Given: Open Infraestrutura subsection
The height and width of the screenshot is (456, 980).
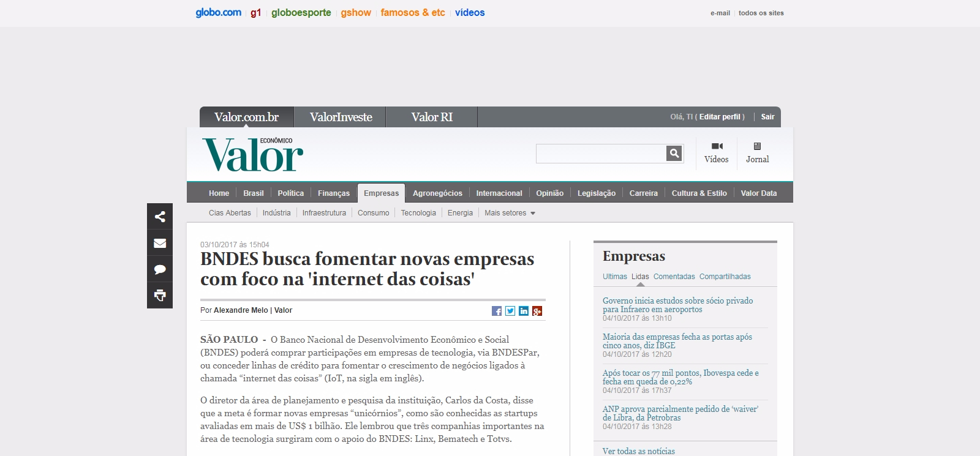Looking at the screenshot, I should 324,213.
